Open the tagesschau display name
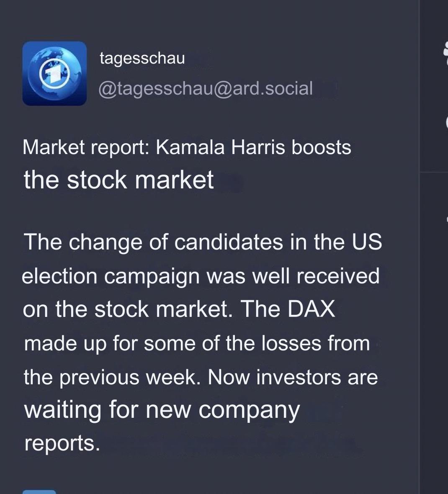The height and width of the screenshot is (494, 448). point(142,58)
